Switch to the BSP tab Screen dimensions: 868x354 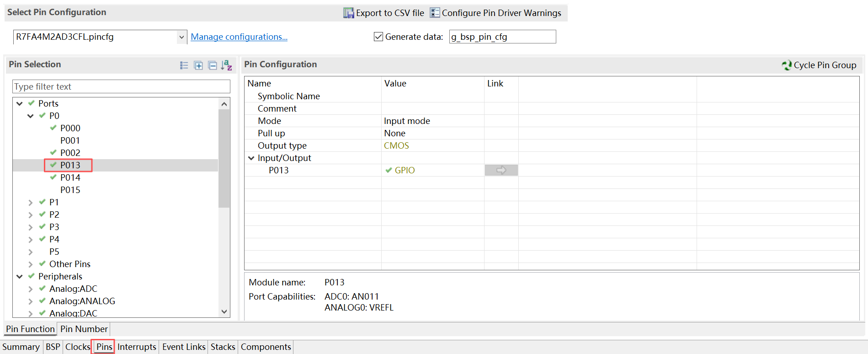pos(53,347)
